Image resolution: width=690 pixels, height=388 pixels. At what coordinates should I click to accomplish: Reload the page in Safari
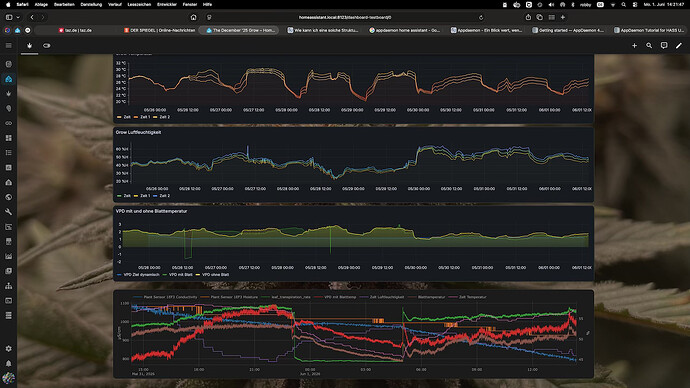481,18
